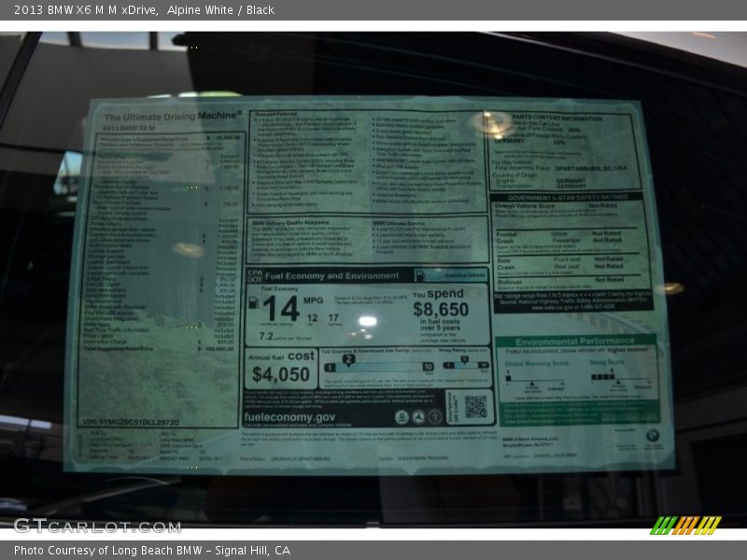Visit the fueleconomy.gov link
The width and height of the screenshot is (747, 560).
(x=289, y=418)
